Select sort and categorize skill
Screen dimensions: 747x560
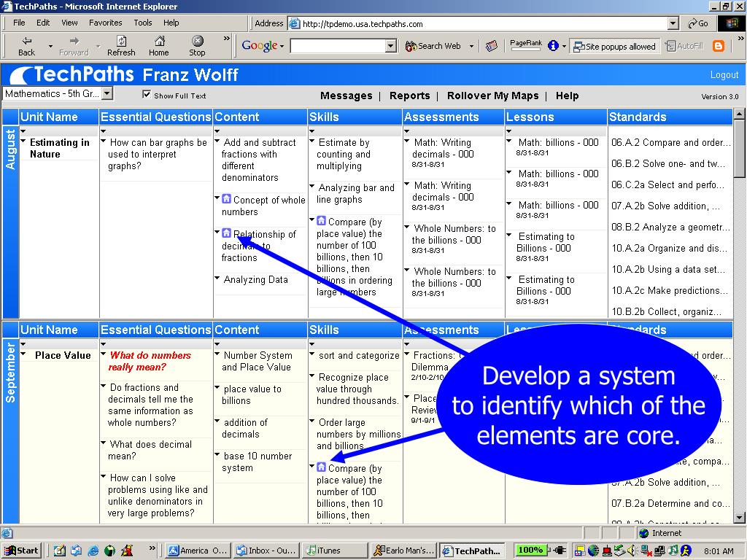(x=359, y=355)
